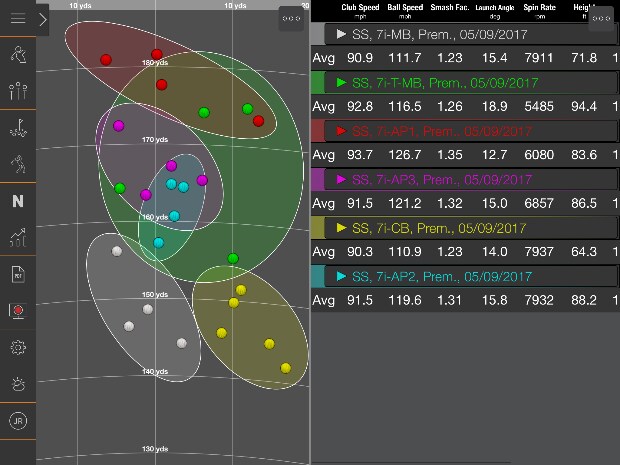Expand the sidebar with the chevron arrow
The image size is (620, 465).
tap(42, 18)
